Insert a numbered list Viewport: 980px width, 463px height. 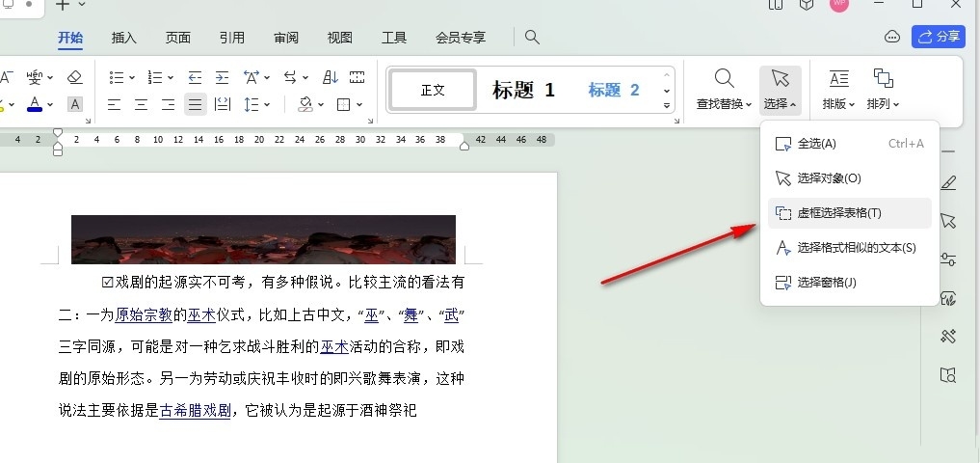(155, 77)
